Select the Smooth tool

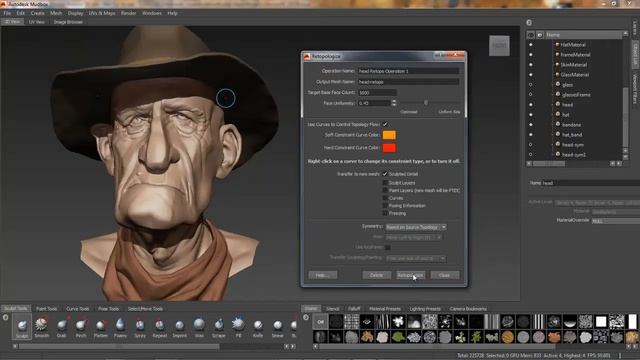tap(41, 327)
